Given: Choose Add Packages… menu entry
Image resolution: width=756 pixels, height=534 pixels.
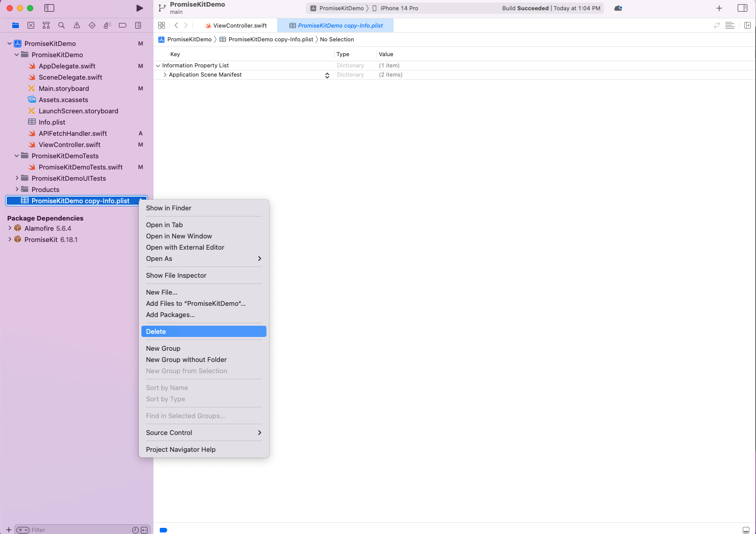Looking at the screenshot, I should tap(204, 314).
